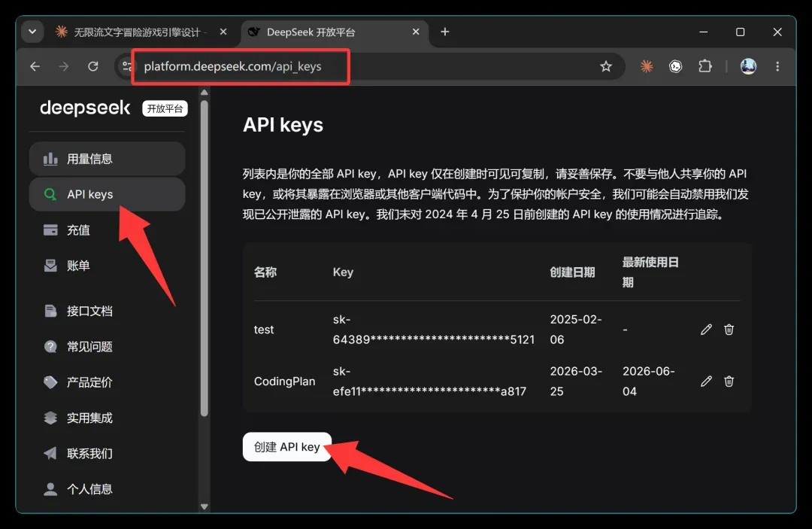This screenshot has width=812, height=529.
Task: Open 产品定价 in the sidebar
Action: click(x=108, y=382)
